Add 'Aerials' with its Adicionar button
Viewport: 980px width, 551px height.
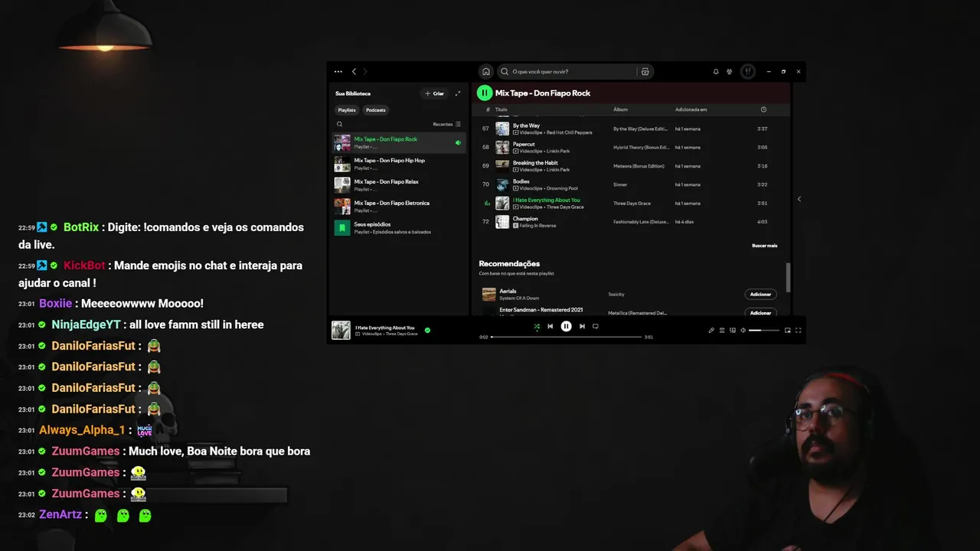coord(760,294)
